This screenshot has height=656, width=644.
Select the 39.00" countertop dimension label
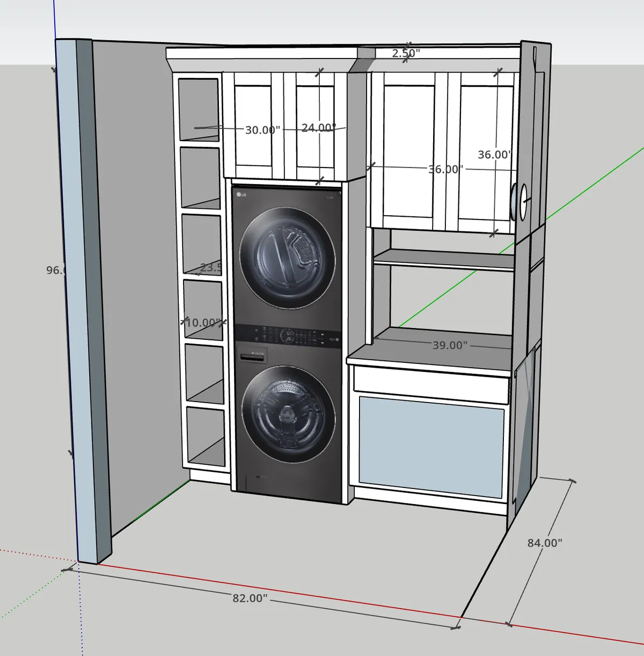pos(450,345)
